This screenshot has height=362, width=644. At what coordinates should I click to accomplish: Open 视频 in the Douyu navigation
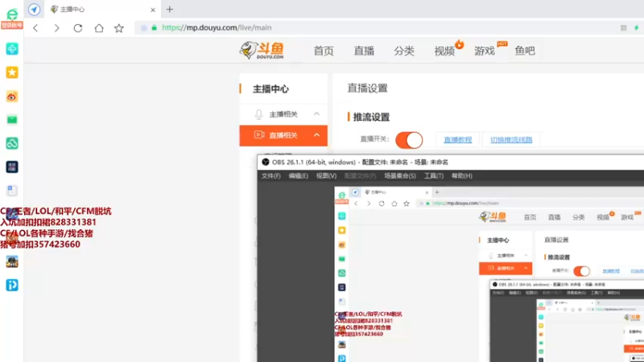444,51
